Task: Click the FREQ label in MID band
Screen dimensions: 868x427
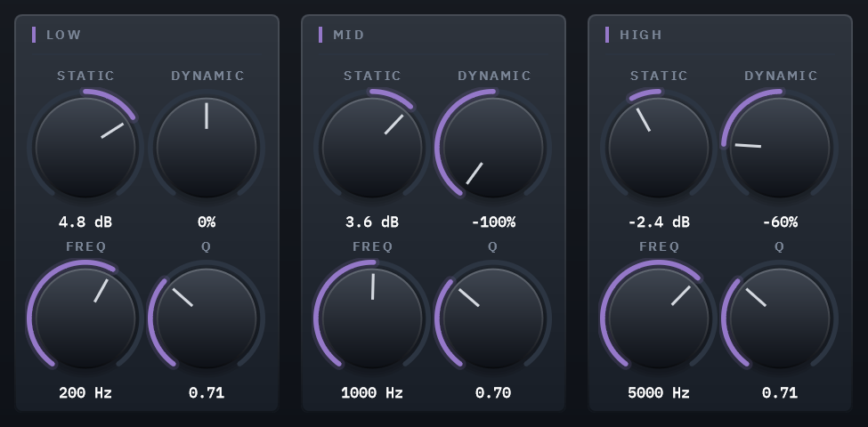Action: pos(372,246)
